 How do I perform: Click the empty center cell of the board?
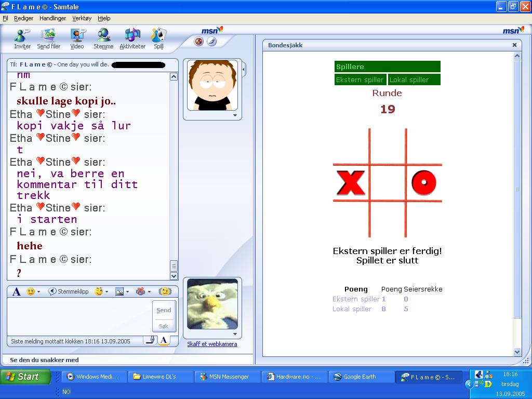tap(388, 183)
